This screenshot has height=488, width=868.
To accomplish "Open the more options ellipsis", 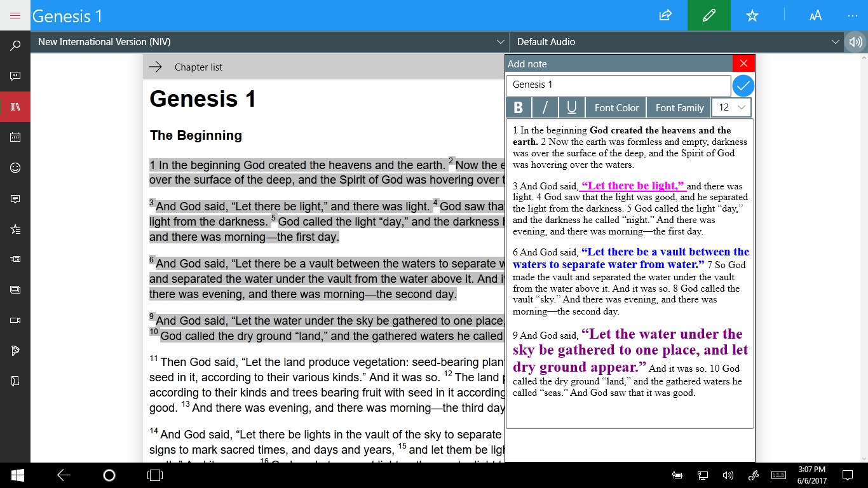I will [853, 15].
